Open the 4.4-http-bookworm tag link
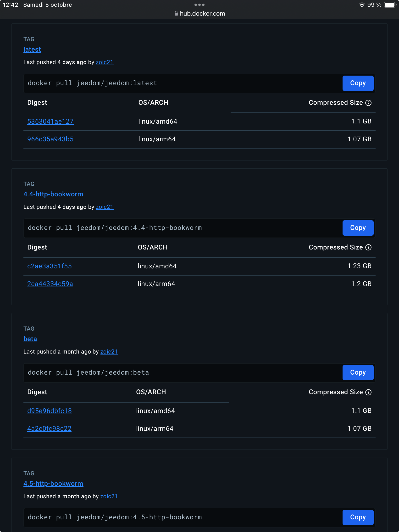The image size is (399, 532). pyautogui.click(x=53, y=194)
